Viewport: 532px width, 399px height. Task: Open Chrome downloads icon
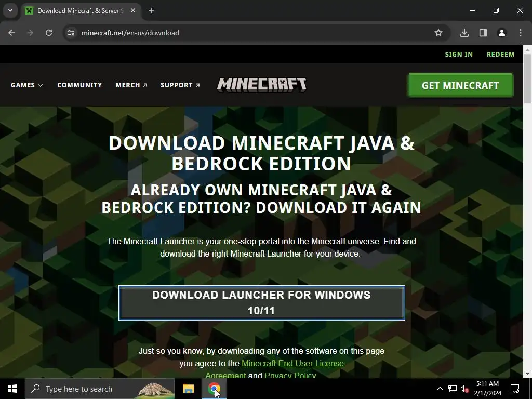click(464, 33)
